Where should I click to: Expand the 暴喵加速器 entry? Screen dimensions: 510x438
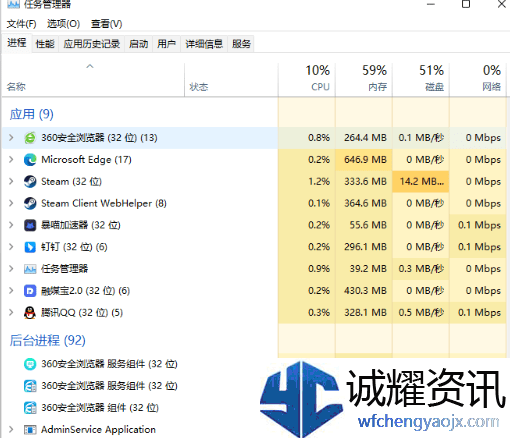[x=11, y=225]
